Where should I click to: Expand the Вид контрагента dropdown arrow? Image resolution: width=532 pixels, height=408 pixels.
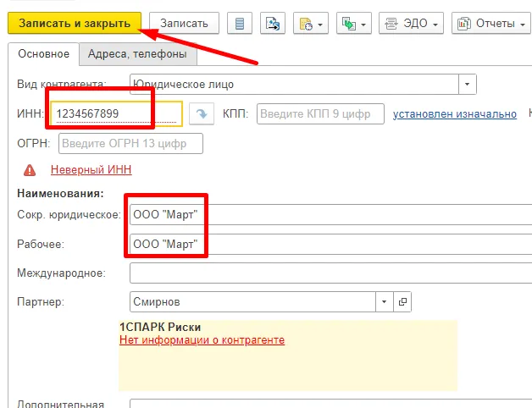(x=468, y=84)
